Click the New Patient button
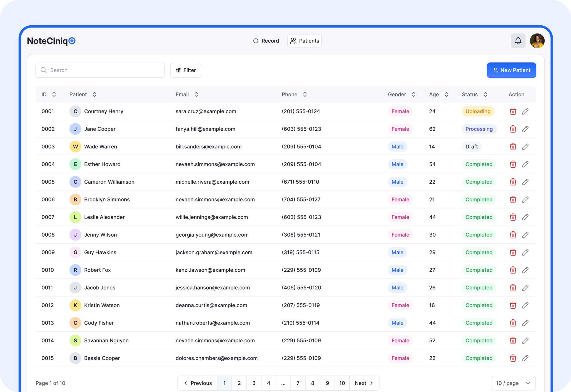 pyautogui.click(x=511, y=70)
